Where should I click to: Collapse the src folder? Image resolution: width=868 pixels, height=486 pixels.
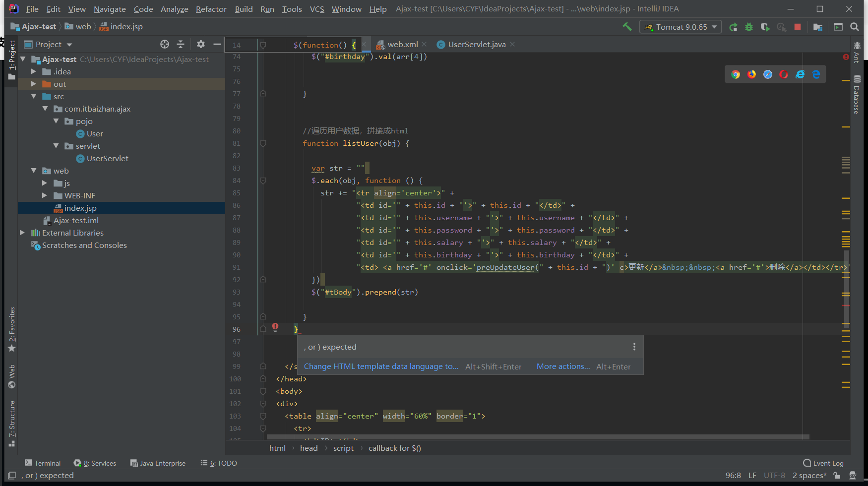pos(34,96)
